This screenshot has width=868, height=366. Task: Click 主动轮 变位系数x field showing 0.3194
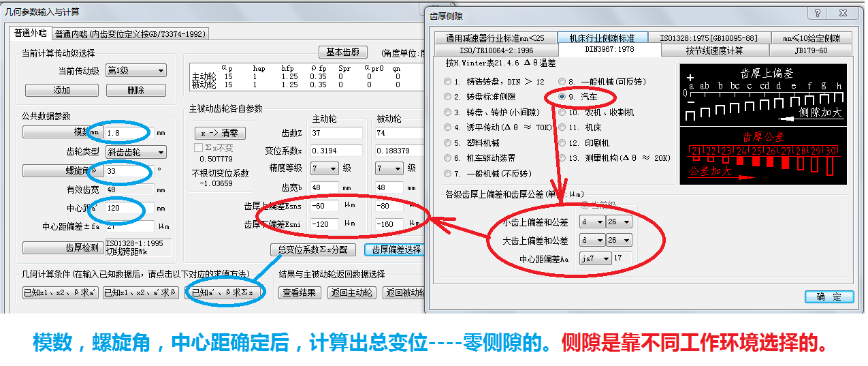pos(336,151)
